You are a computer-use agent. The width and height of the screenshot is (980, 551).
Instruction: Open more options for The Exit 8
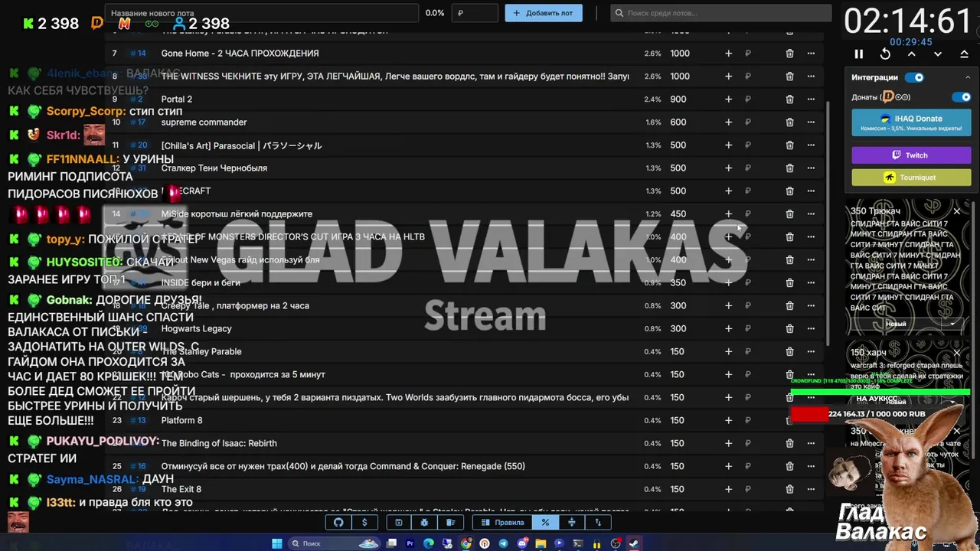[x=811, y=489]
